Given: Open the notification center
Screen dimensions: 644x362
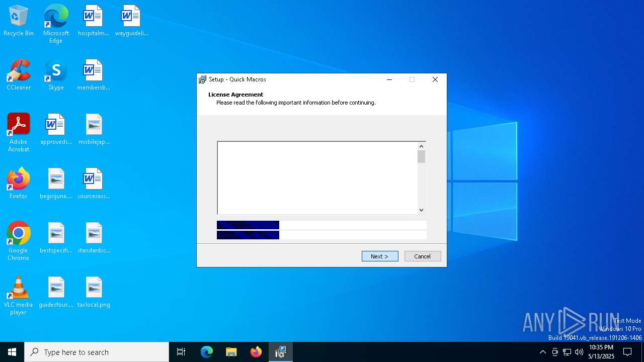Looking at the screenshot, I should (627, 352).
